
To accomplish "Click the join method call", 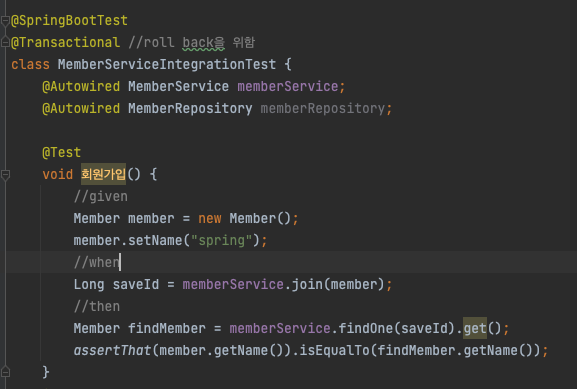I will point(307,284).
